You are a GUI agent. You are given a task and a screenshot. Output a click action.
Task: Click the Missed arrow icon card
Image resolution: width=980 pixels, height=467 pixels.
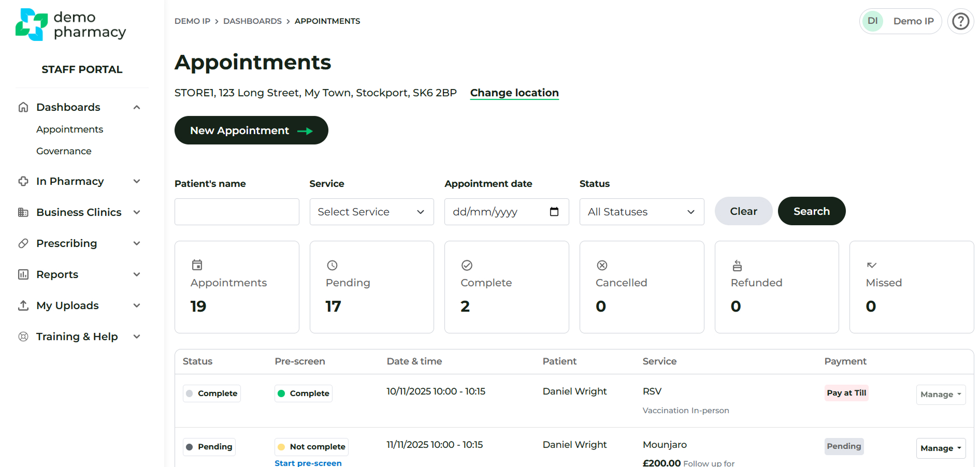point(911,287)
